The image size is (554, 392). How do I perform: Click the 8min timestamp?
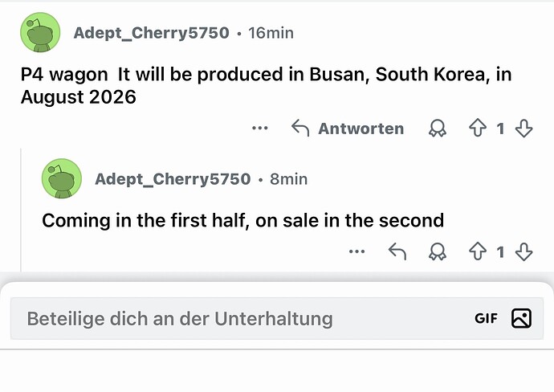(x=288, y=179)
